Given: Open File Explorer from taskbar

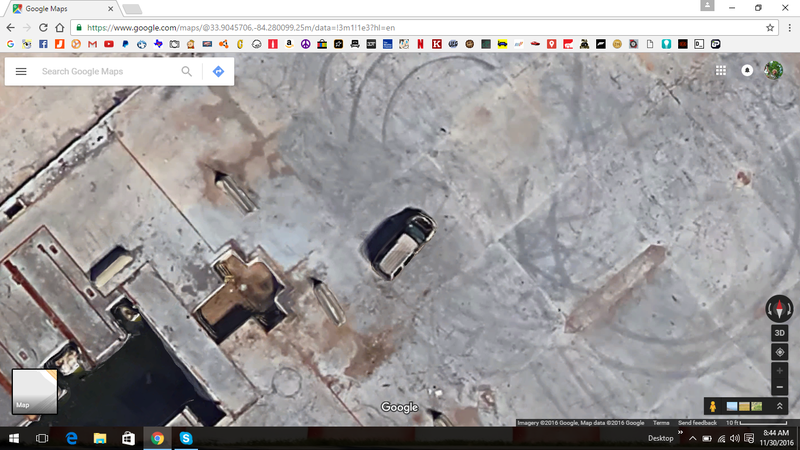Looking at the screenshot, I should (x=100, y=438).
